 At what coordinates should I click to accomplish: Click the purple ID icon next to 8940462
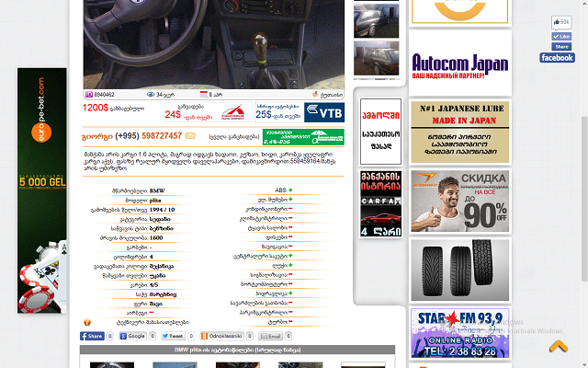[x=89, y=94]
